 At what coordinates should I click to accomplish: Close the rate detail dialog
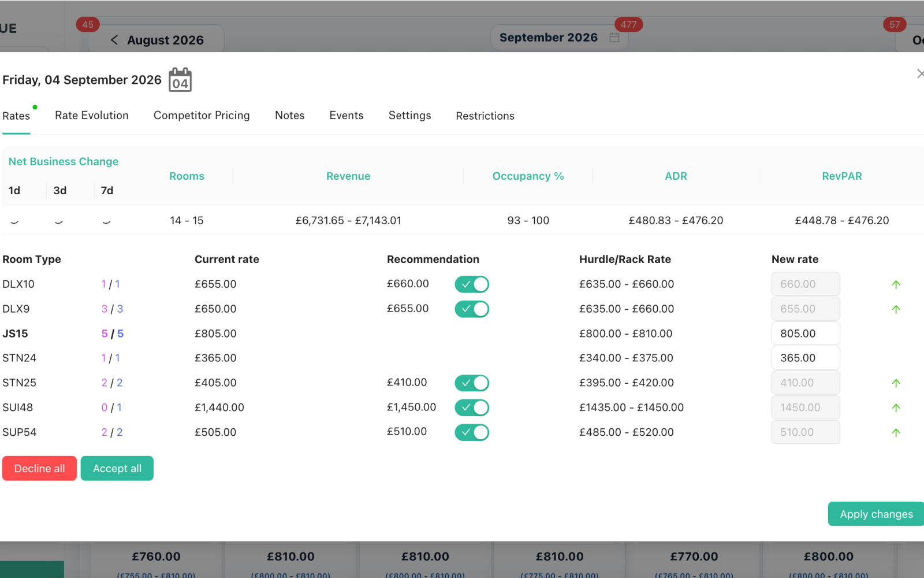pyautogui.click(x=920, y=74)
